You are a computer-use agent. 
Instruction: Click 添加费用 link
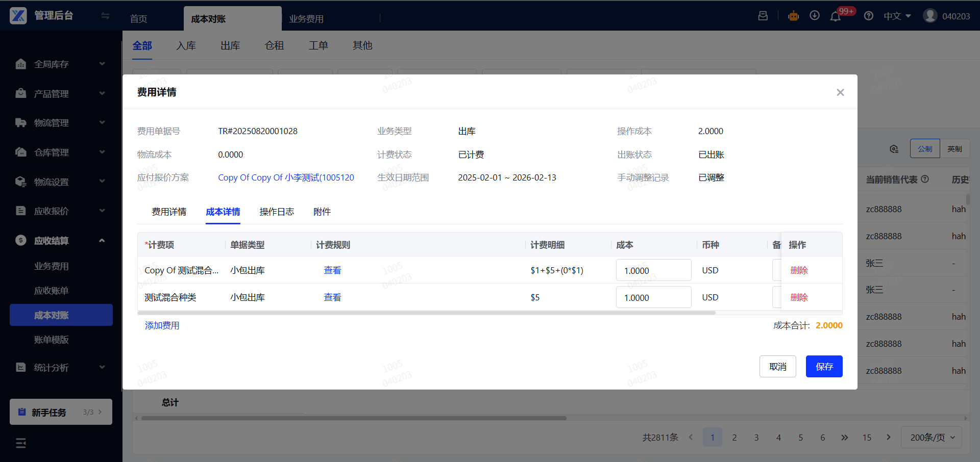(162, 325)
